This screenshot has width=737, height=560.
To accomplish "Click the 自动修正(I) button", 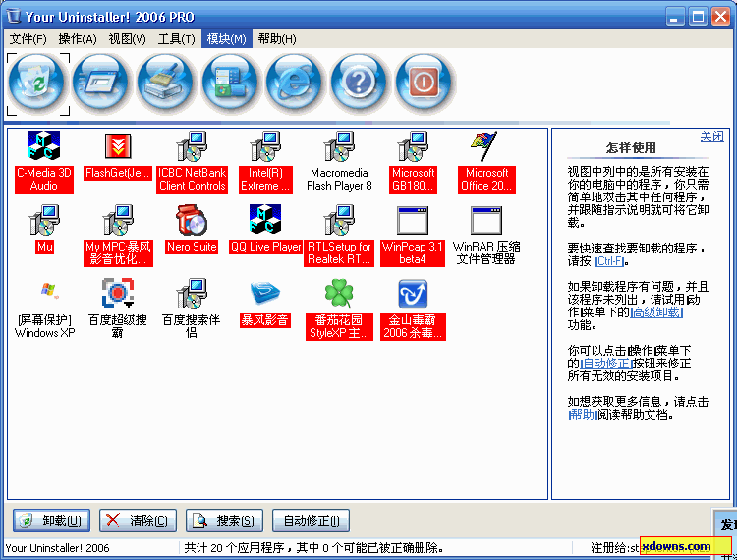I will [x=311, y=521].
